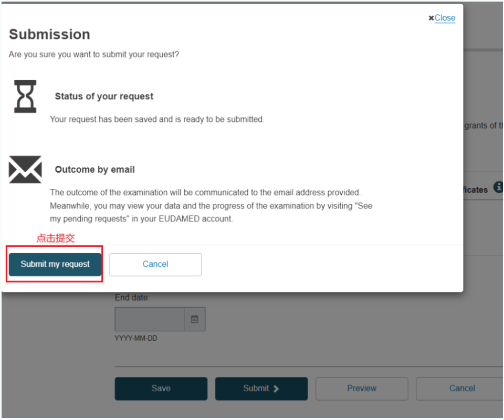Click the End date label
The image size is (504, 420).
[x=132, y=298]
